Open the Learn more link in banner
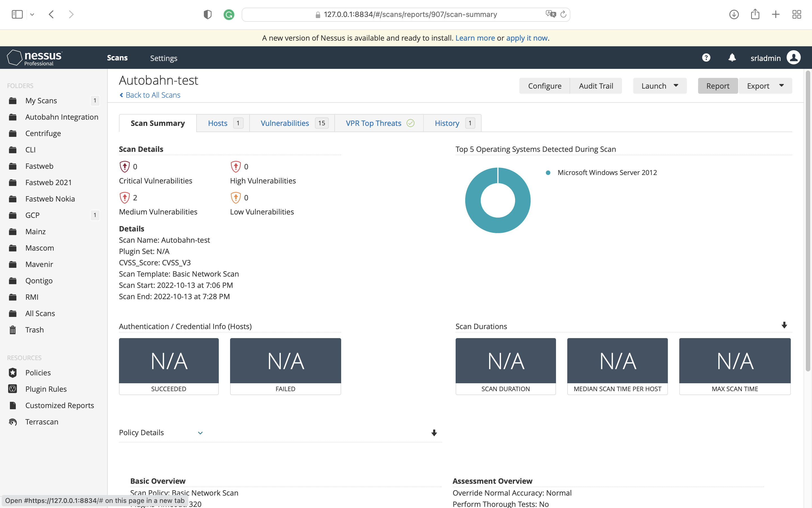 (x=475, y=38)
